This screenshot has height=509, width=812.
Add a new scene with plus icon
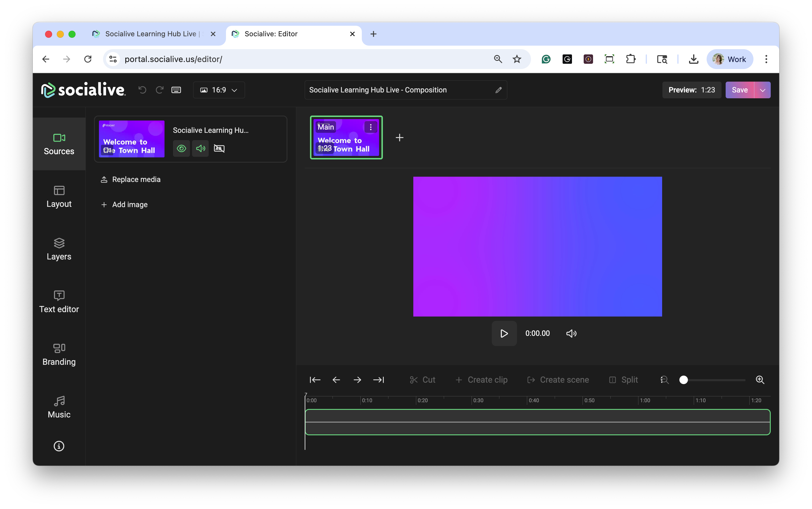click(x=400, y=138)
